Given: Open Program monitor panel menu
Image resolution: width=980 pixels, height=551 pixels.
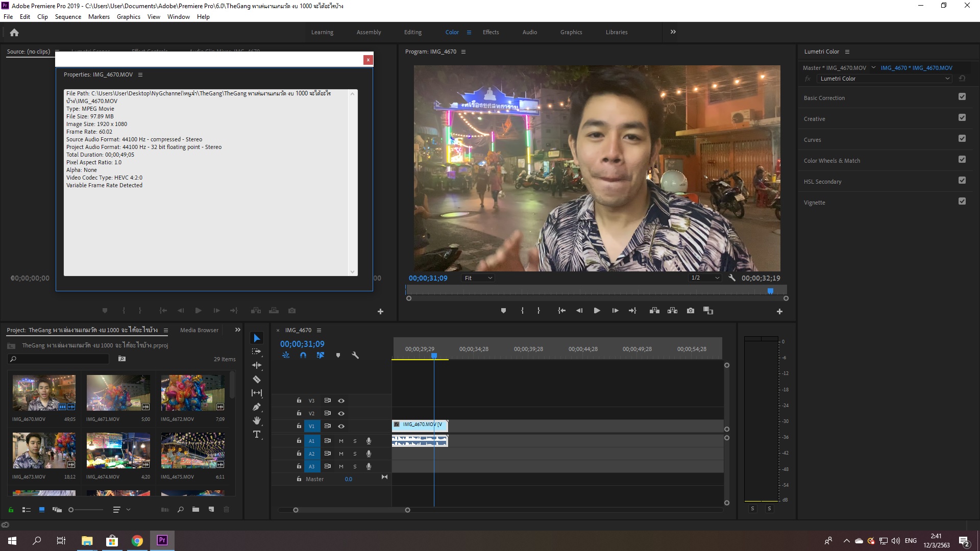Looking at the screenshot, I should coord(463,52).
